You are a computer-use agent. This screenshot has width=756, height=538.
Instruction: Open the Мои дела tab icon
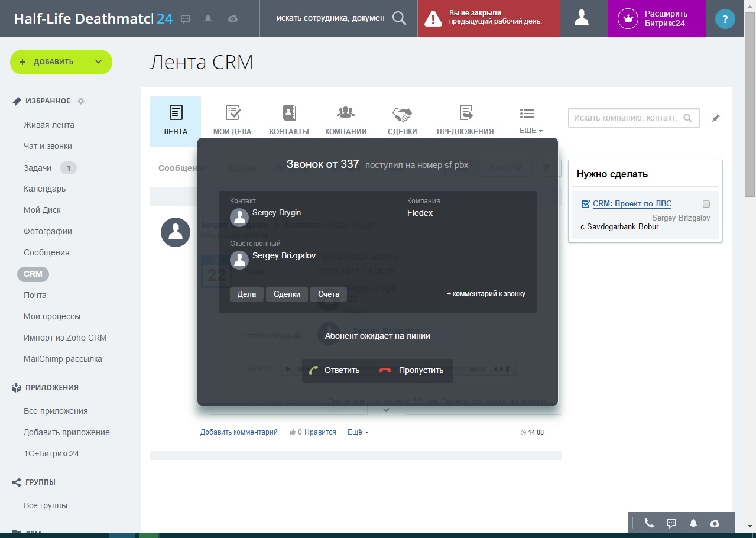point(233,112)
